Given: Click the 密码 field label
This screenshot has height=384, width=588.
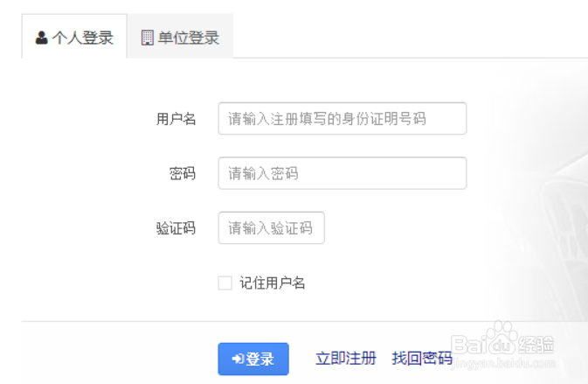Looking at the screenshot, I should (183, 173).
